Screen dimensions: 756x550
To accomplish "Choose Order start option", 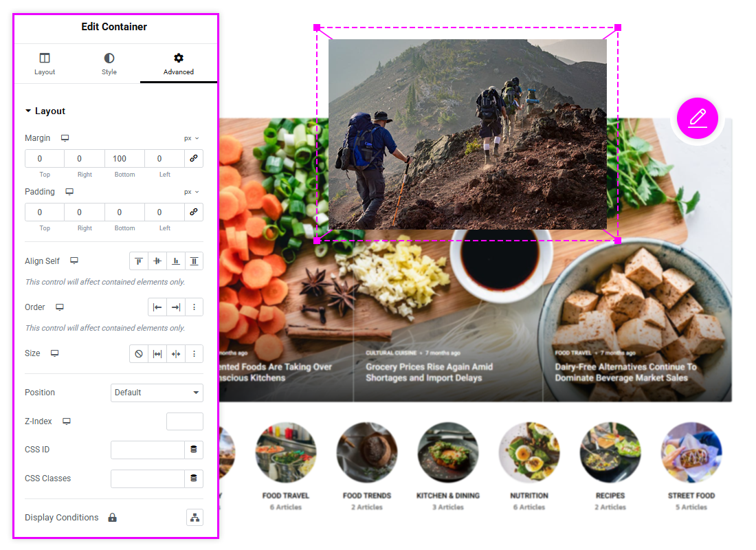I will 157,307.
